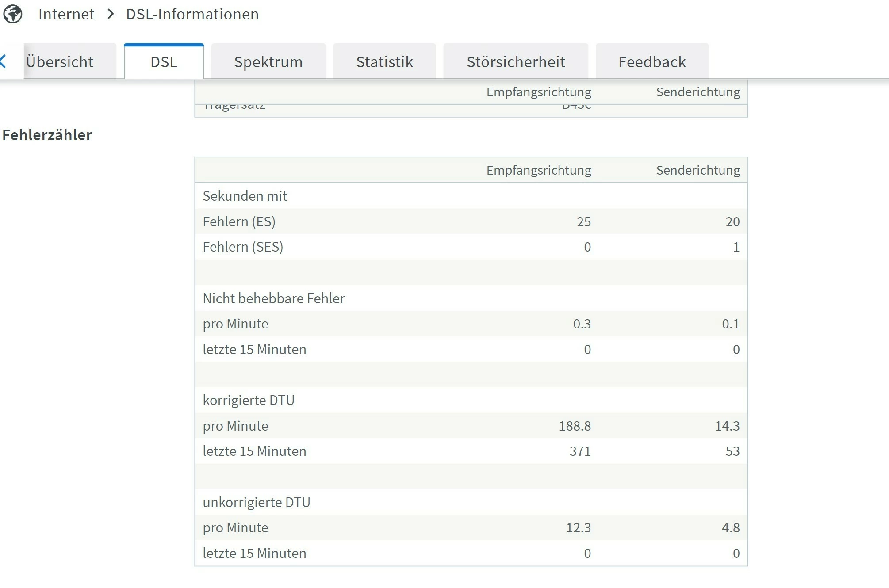Go to the Störsicherheit tab

[x=516, y=62]
